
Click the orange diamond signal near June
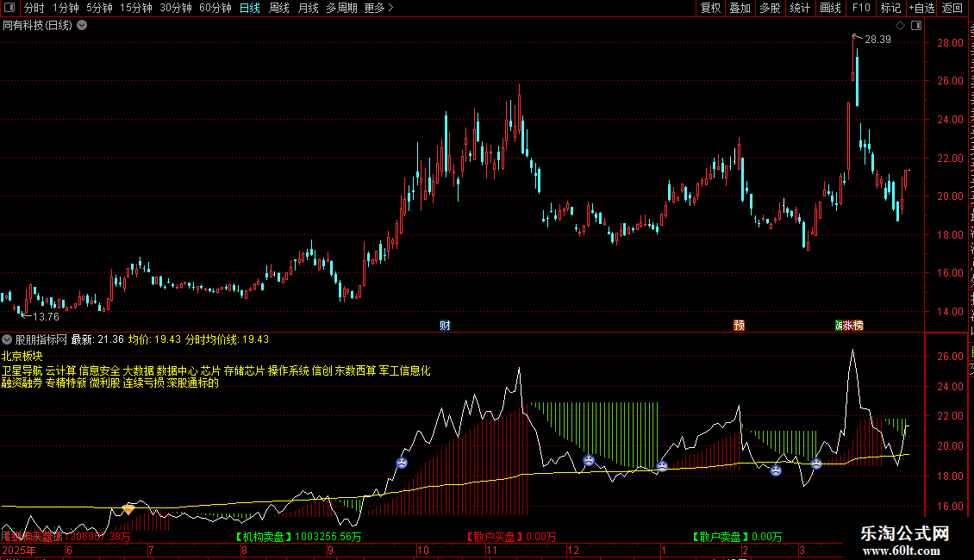pyautogui.click(x=128, y=510)
